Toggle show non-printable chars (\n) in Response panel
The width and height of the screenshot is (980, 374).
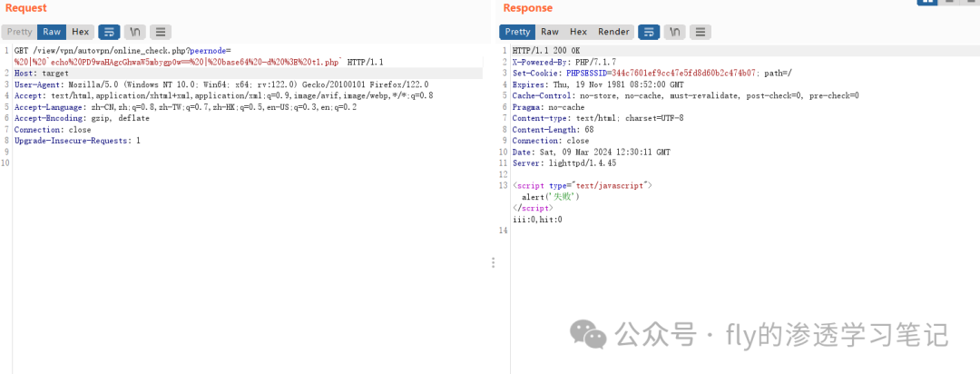675,32
